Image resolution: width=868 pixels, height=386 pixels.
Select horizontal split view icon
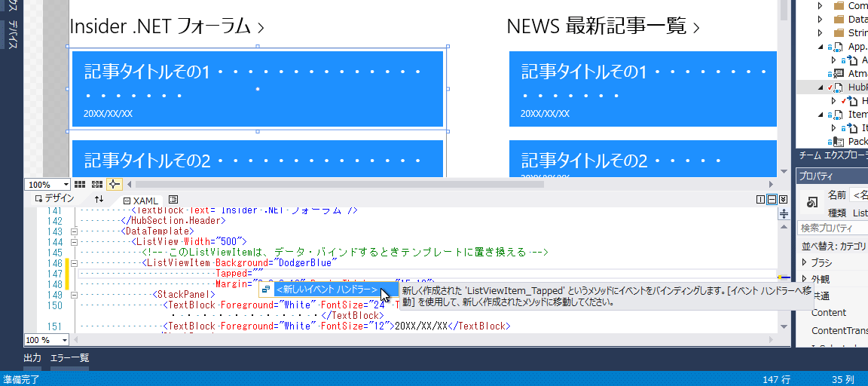point(772,199)
